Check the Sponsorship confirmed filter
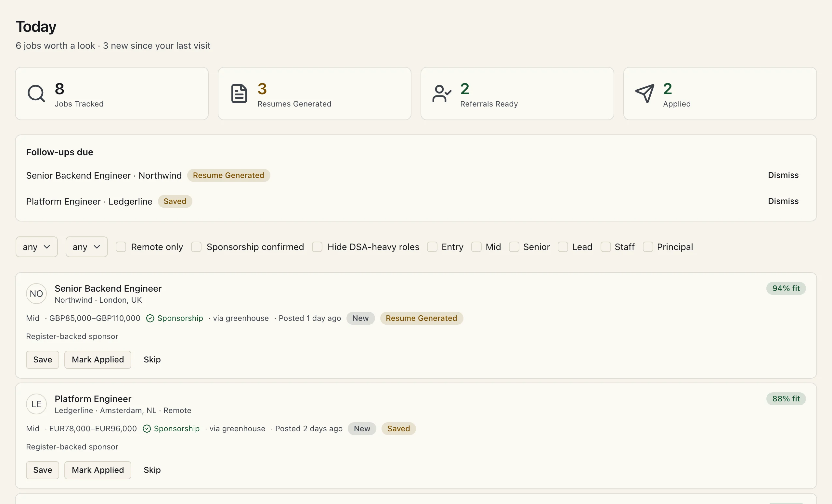Viewport: 832px width, 504px height. [196, 247]
